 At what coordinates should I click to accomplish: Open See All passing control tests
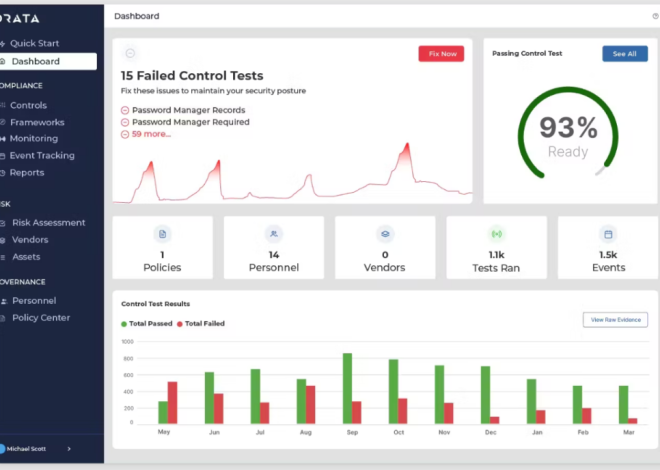(625, 54)
